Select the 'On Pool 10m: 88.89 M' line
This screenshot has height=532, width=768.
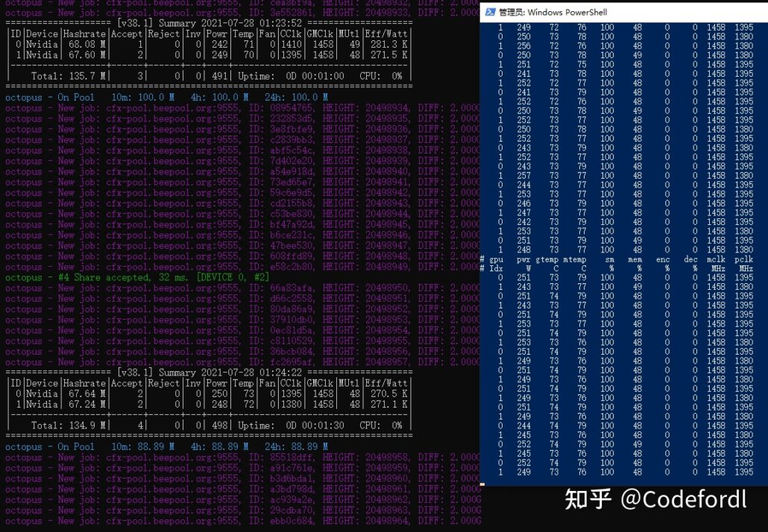[166, 447]
